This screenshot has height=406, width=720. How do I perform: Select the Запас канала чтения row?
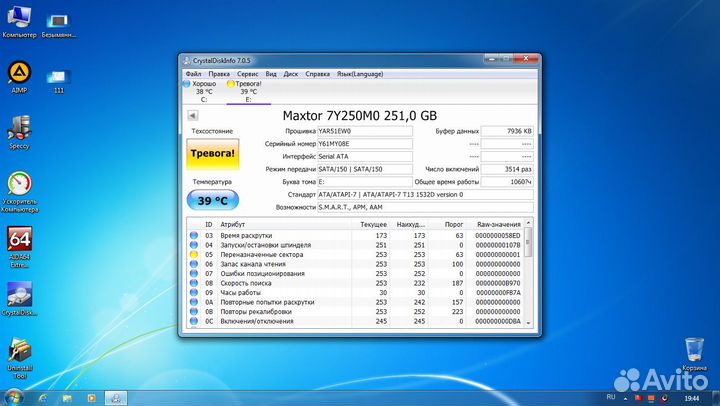355,264
